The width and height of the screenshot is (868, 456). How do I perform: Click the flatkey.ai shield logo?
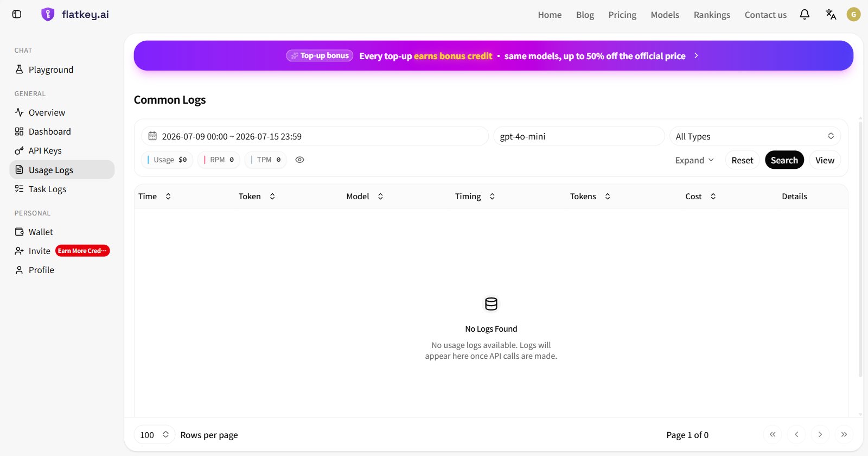point(48,15)
